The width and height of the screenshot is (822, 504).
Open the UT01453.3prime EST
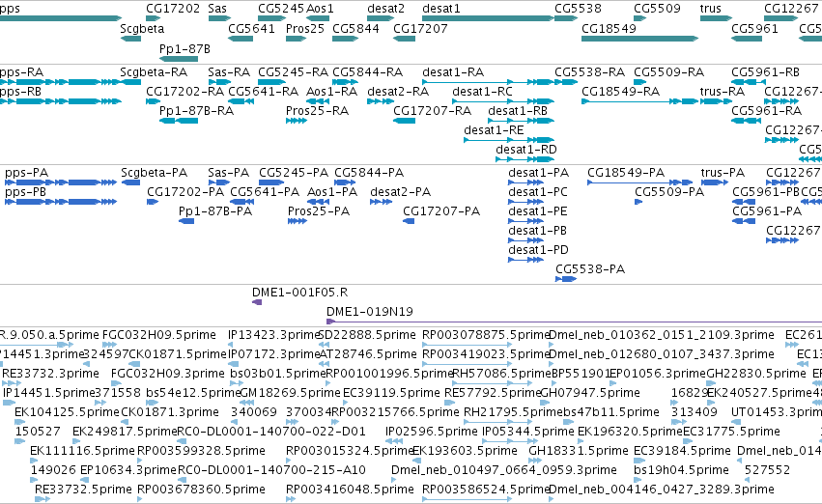(734, 422)
